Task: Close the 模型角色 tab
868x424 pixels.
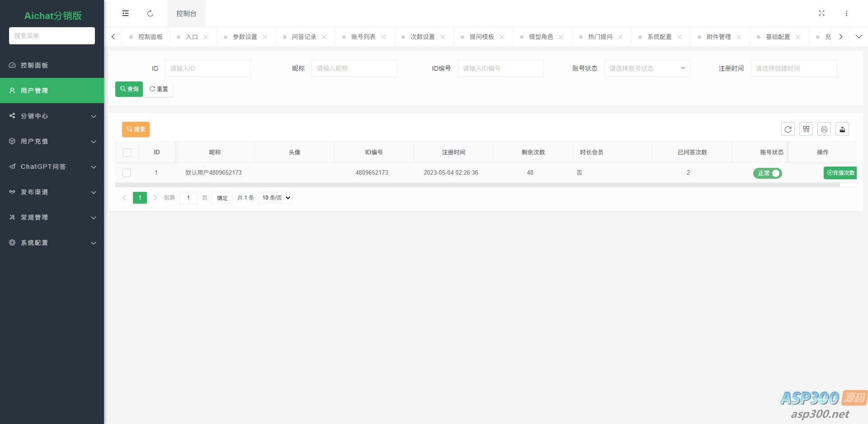Action: [561, 37]
